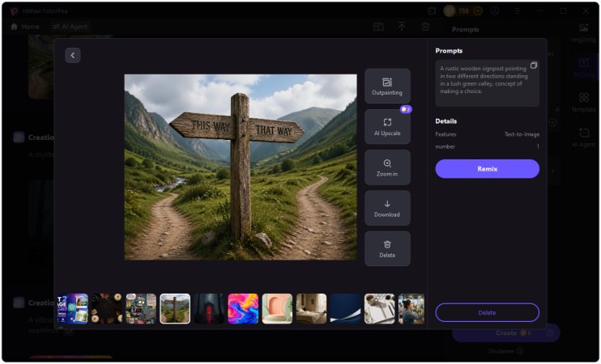601x364 pixels.
Task: Go to Home in background window
Action: [x=25, y=27]
